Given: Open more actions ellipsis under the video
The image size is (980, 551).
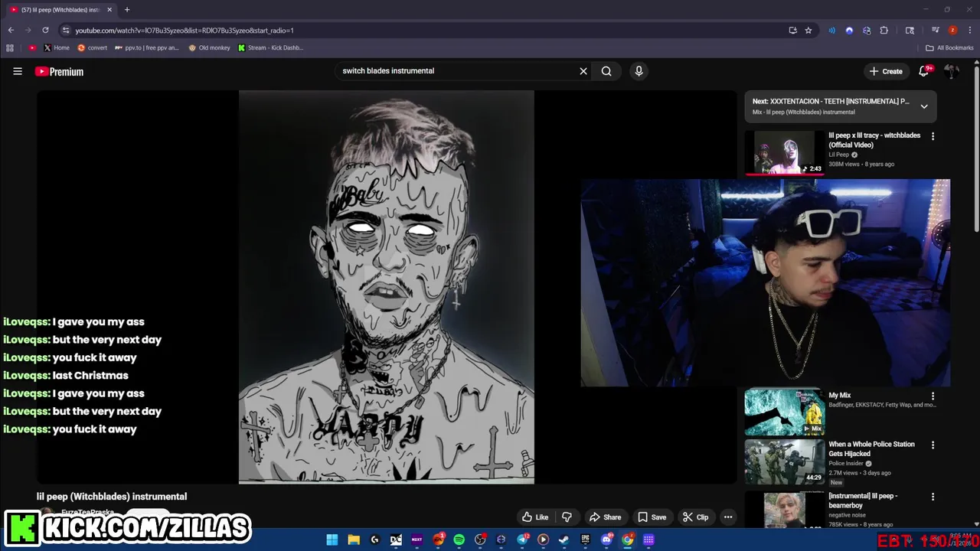Looking at the screenshot, I should (728, 517).
